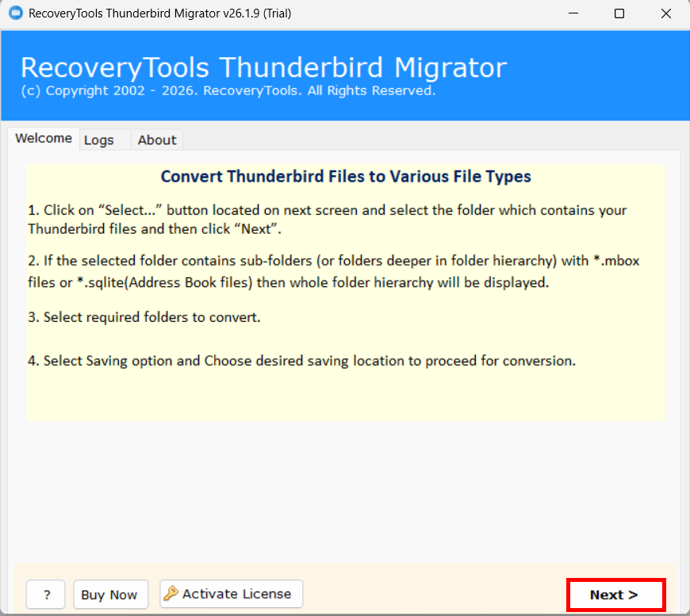Viewport: 690px width, 616px height.
Task: Click step 1 text about the "Select..." button
Action: click(328, 220)
